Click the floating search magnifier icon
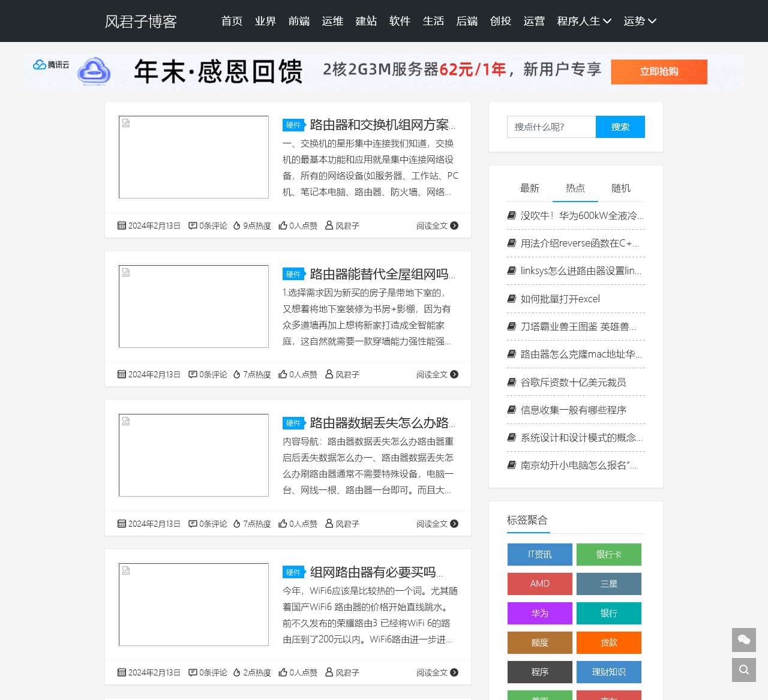Viewport: 768px width, 700px height. point(743,669)
